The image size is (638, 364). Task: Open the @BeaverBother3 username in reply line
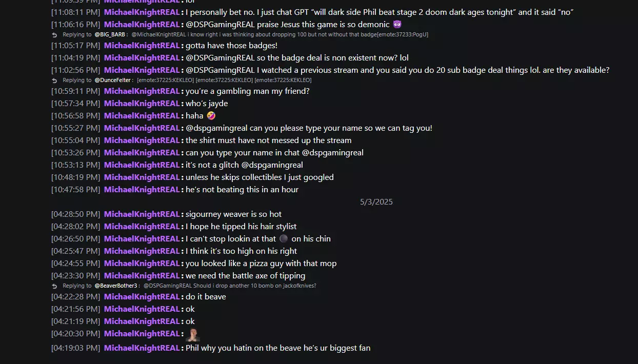point(116,286)
